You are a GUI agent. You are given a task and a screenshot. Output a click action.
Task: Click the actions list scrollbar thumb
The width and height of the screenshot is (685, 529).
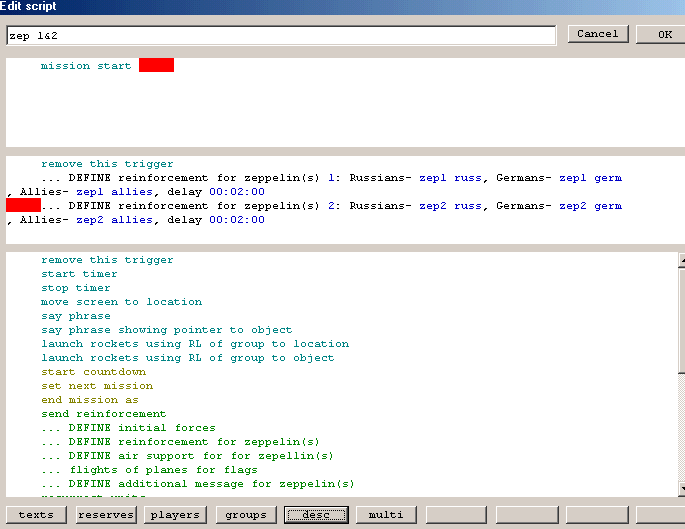[682, 321]
